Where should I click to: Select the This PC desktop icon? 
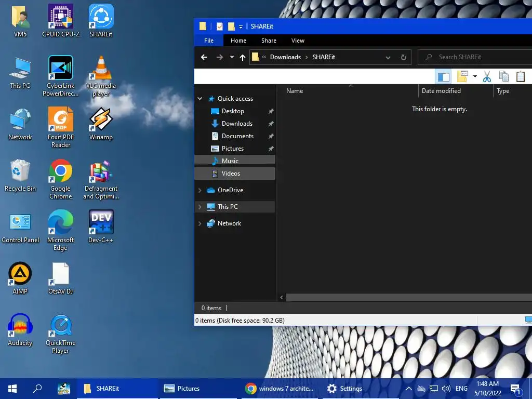coord(20,73)
